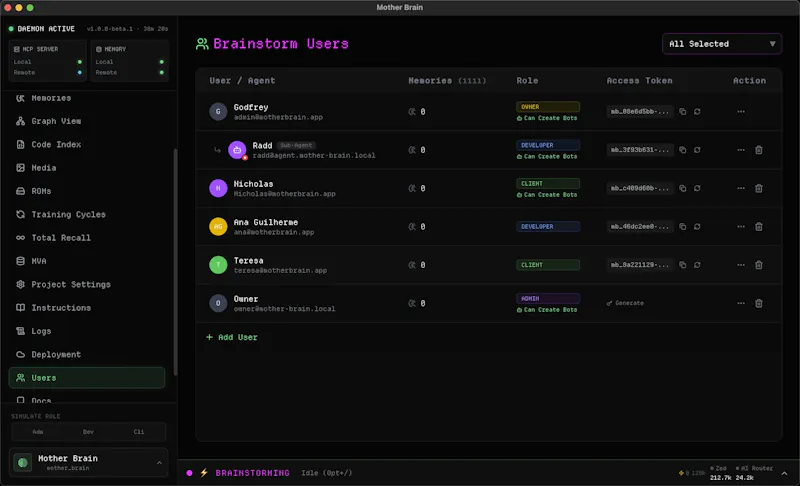Open Teresa's CLIENT role selector
Viewport: 800px width, 486px height.
(x=547, y=265)
